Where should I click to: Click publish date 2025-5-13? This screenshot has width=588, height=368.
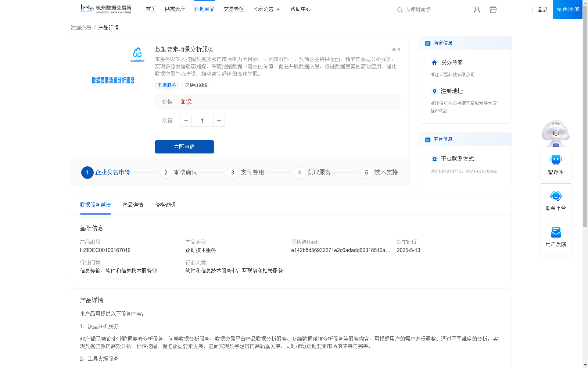(408, 250)
